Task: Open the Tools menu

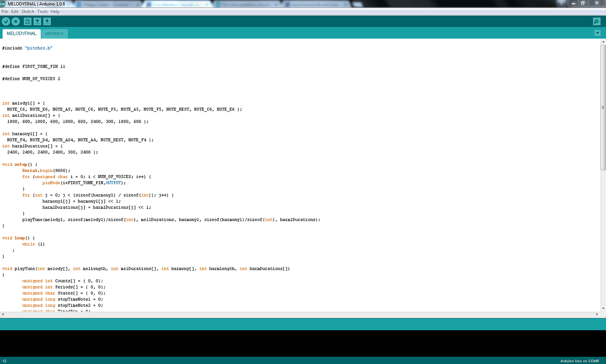Action: (x=42, y=11)
